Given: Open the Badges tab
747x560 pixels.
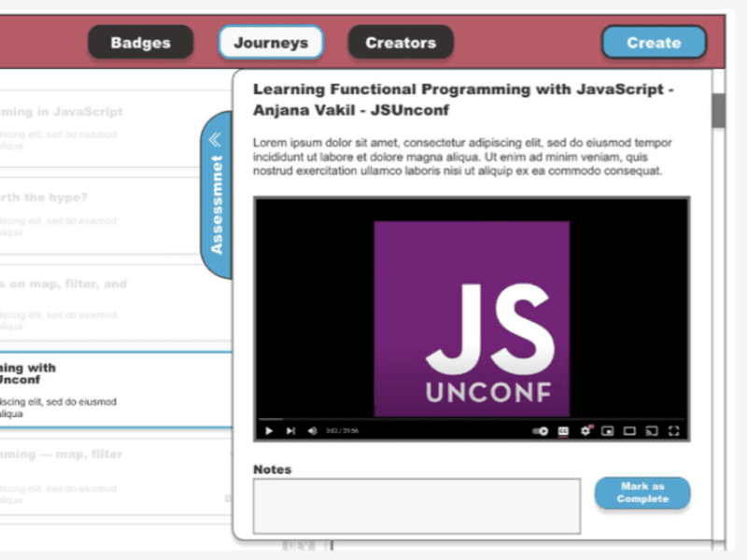Looking at the screenshot, I should point(141,42).
